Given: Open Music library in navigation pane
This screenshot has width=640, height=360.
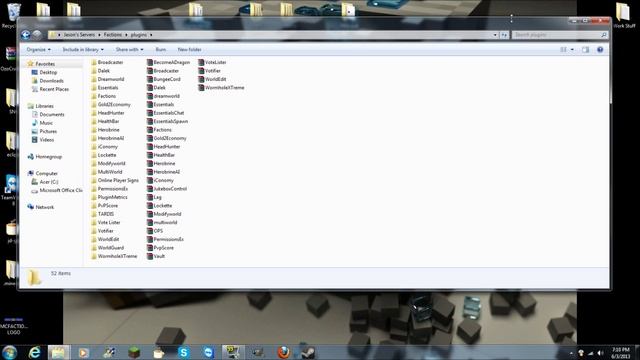Looking at the screenshot, I should point(46,123).
